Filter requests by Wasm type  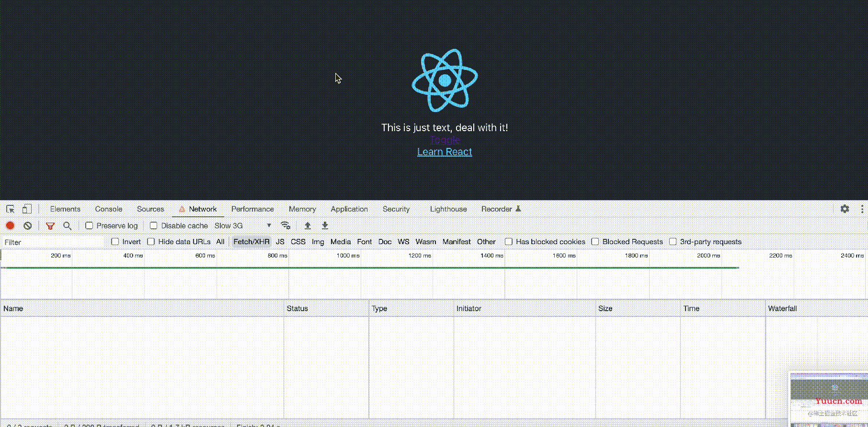pos(426,242)
